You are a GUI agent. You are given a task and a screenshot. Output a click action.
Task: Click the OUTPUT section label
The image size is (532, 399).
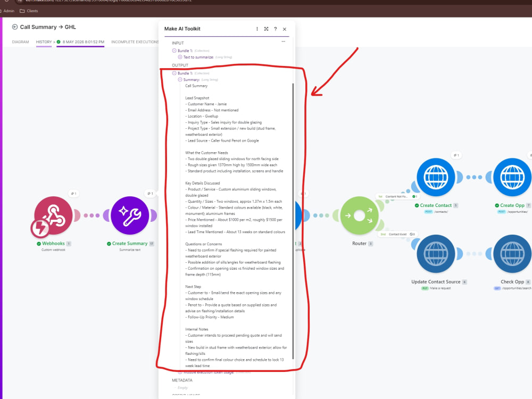(180, 65)
